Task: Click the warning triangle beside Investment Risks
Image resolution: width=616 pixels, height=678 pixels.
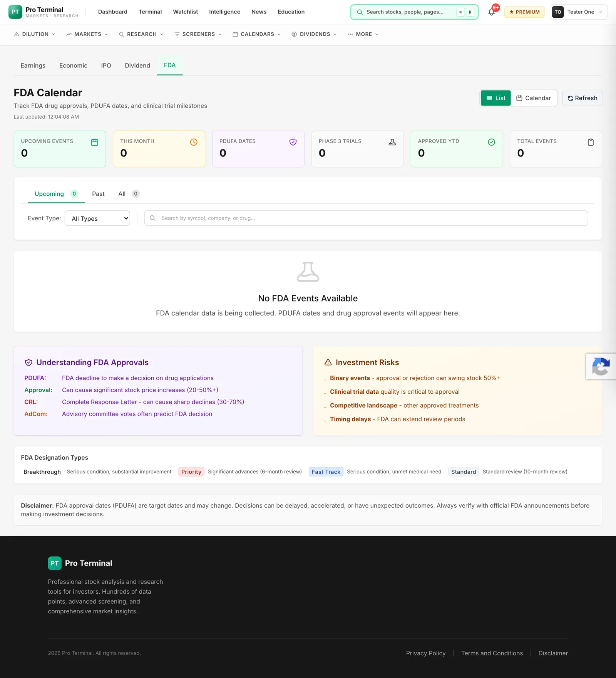Action: [x=328, y=362]
